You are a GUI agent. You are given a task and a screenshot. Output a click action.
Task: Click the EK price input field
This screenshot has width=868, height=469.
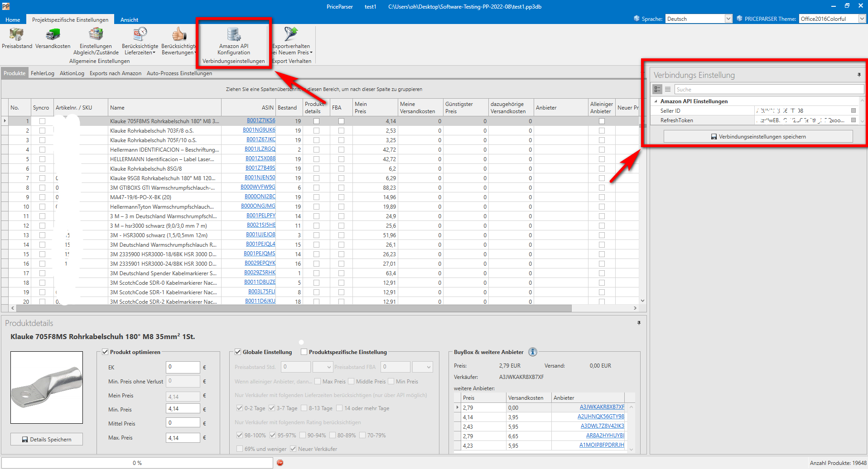coord(183,367)
